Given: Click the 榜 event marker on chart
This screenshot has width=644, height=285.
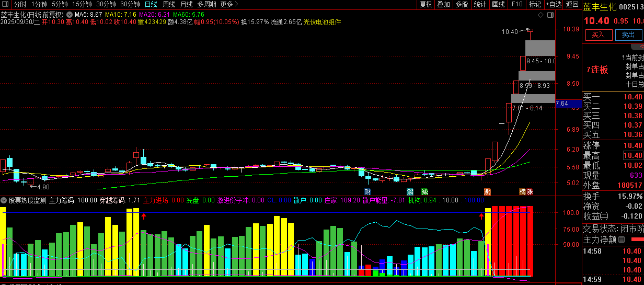Looking at the screenshot, I should point(522,192).
